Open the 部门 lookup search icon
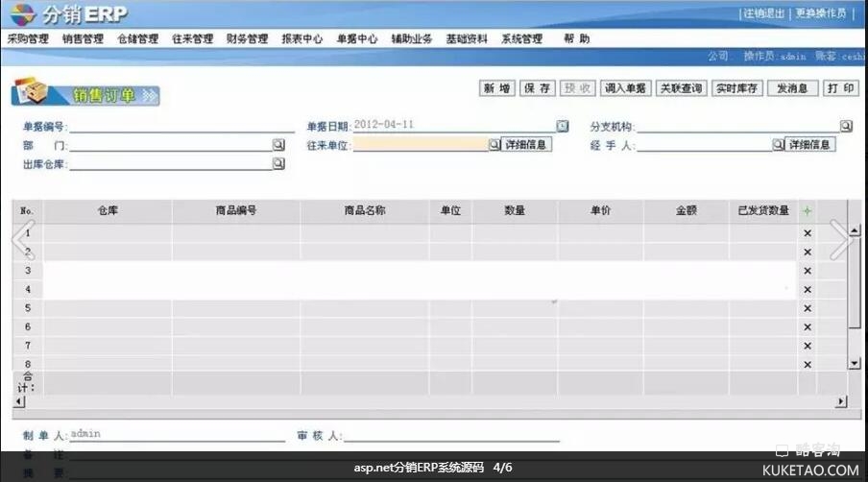The height and width of the screenshot is (482, 868). (278, 145)
